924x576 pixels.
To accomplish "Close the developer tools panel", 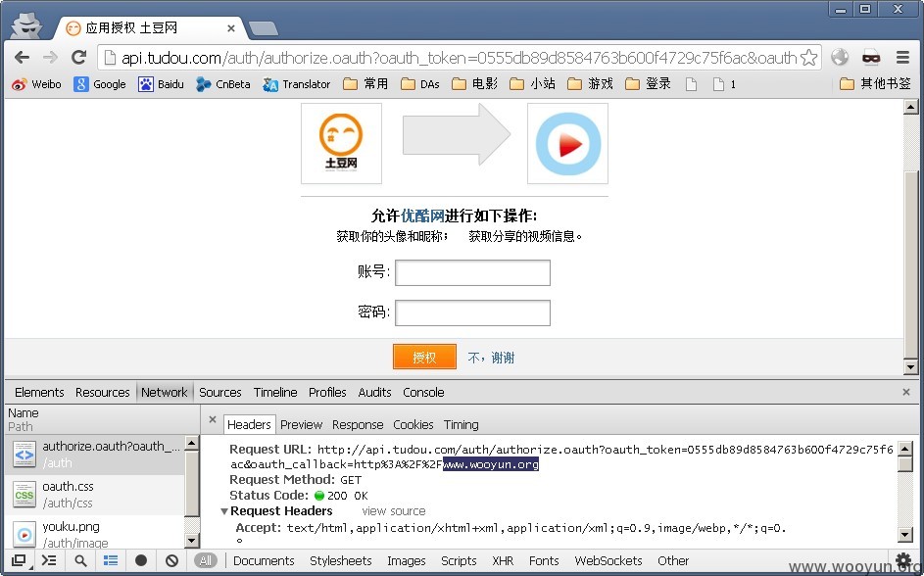I will tap(906, 392).
